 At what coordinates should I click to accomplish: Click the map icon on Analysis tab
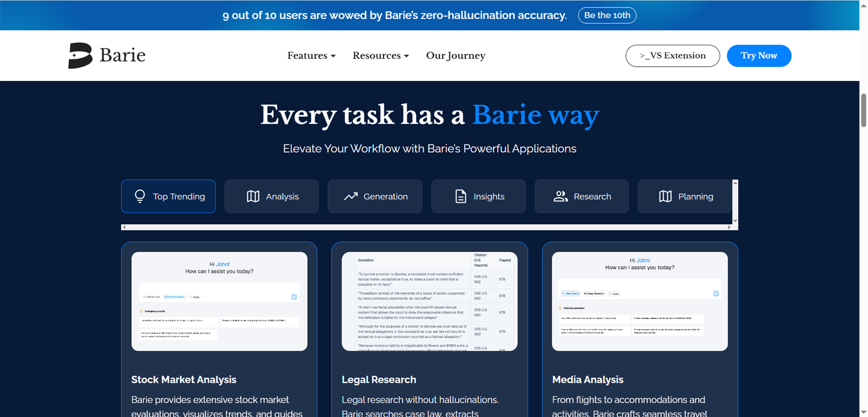pyautogui.click(x=253, y=196)
